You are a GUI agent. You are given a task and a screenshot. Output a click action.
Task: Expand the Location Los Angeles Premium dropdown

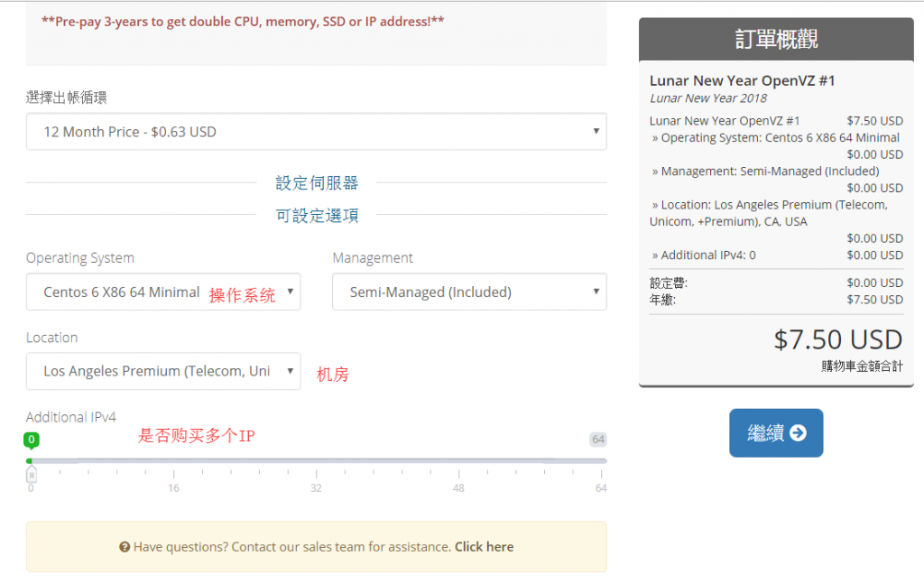point(163,371)
